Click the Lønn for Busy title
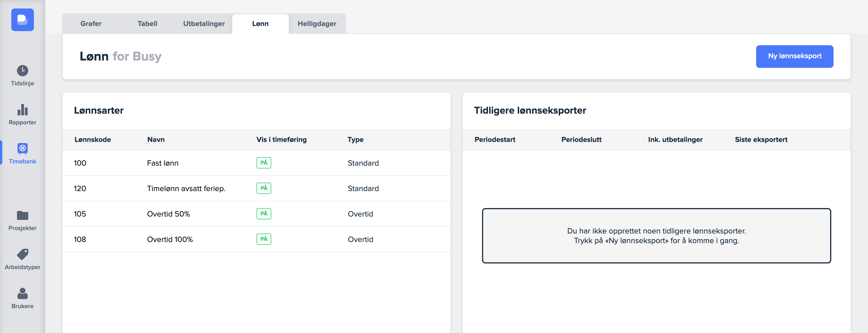 tap(121, 56)
